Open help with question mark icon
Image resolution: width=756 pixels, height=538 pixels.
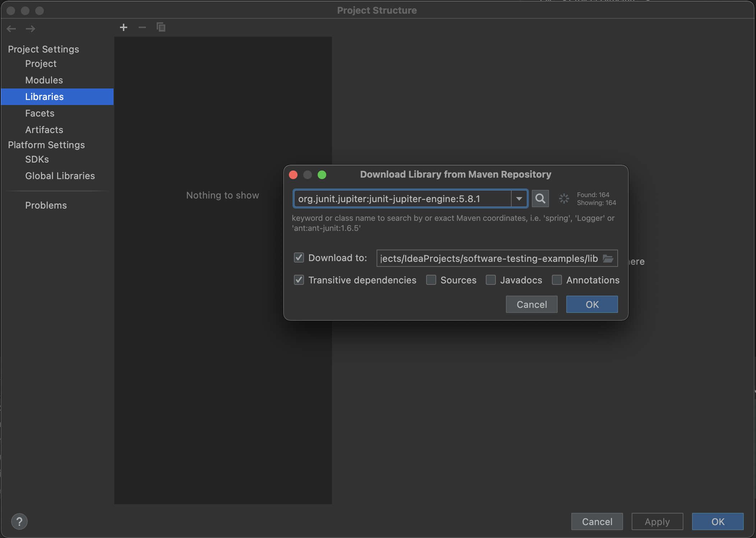pos(19,521)
